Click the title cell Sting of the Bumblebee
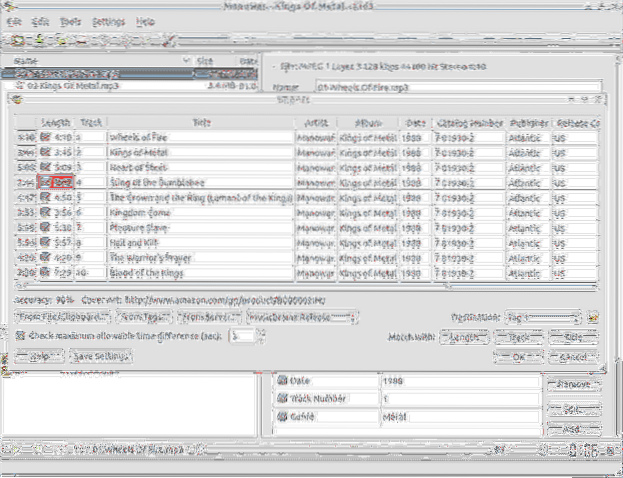This screenshot has width=623, height=478. [x=201, y=182]
